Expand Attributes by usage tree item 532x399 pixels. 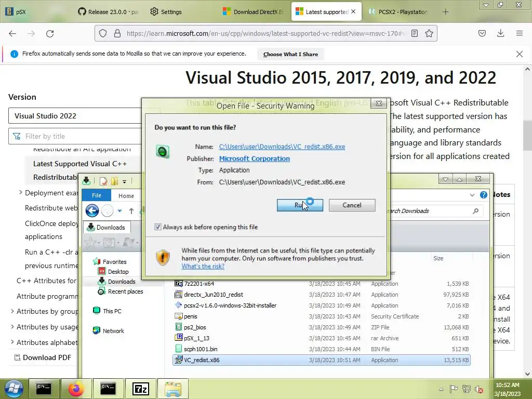[x=12, y=327]
